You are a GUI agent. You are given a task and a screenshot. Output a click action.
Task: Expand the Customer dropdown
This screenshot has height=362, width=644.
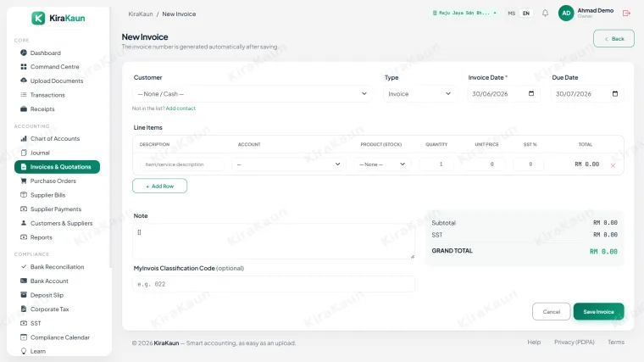click(x=253, y=94)
